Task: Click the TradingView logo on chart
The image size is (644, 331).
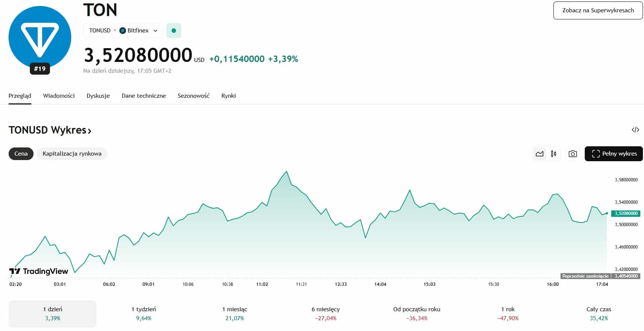Action: (x=39, y=271)
